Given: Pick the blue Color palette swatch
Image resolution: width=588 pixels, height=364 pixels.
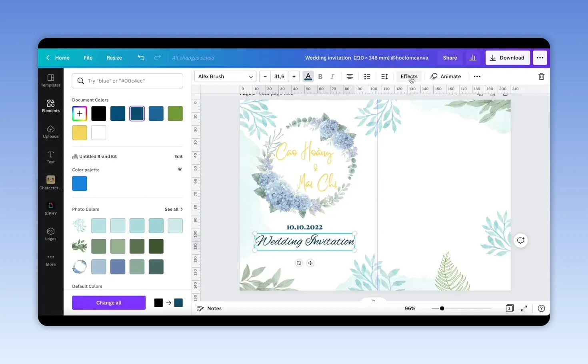Looking at the screenshot, I should click(80, 184).
